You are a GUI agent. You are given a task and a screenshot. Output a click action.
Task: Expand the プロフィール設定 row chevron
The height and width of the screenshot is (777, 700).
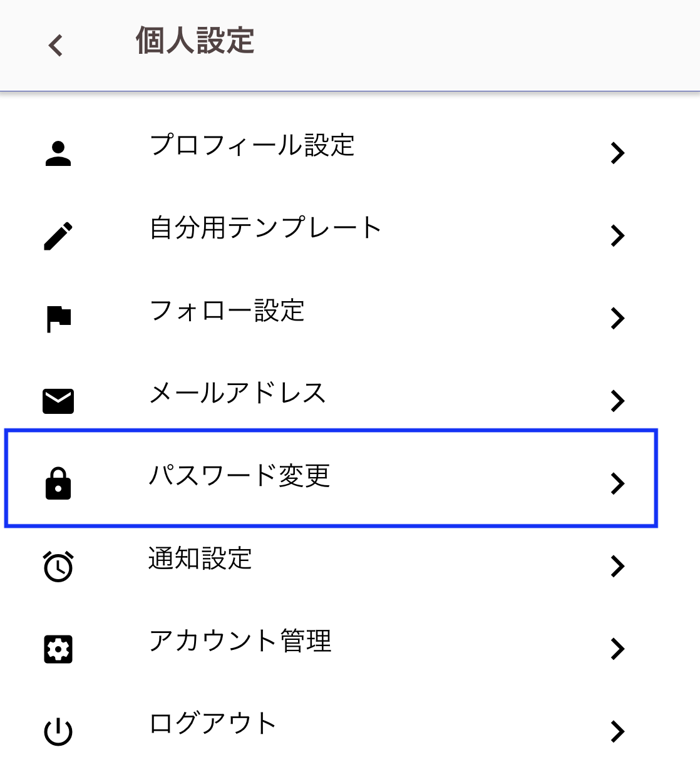[617, 153]
